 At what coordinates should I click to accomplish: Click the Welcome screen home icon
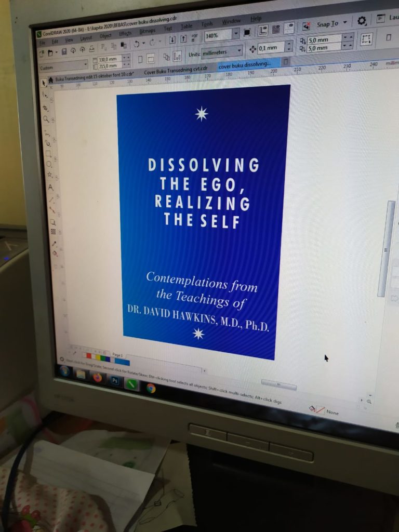(x=51, y=81)
